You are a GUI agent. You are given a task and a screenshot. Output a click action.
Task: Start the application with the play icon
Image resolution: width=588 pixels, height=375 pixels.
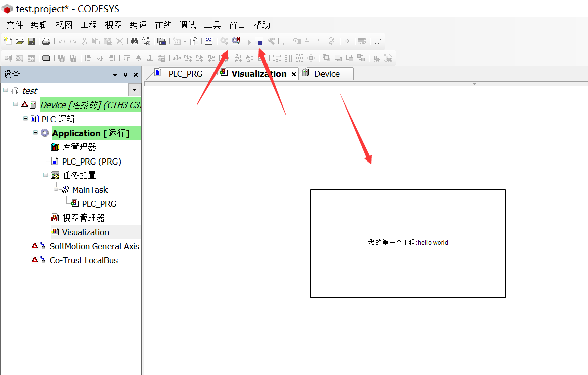point(249,42)
